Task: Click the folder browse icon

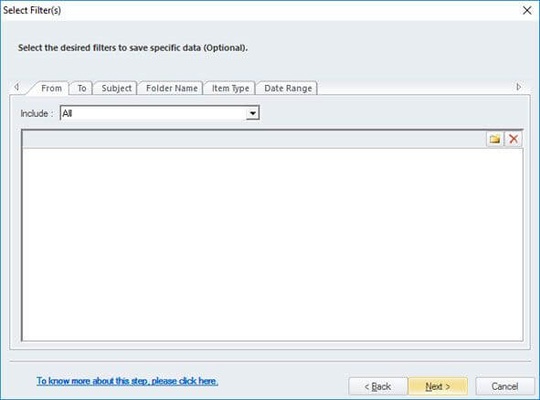Action: 495,139
